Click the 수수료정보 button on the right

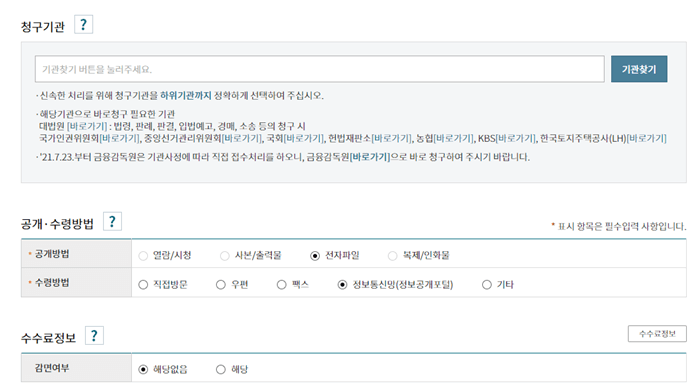tap(657, 334)
